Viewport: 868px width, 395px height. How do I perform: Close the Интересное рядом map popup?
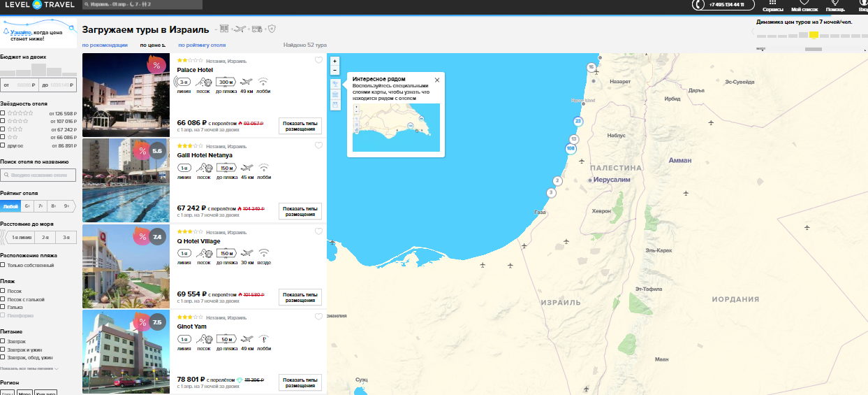pyautogui.click(x=437, y=80)
